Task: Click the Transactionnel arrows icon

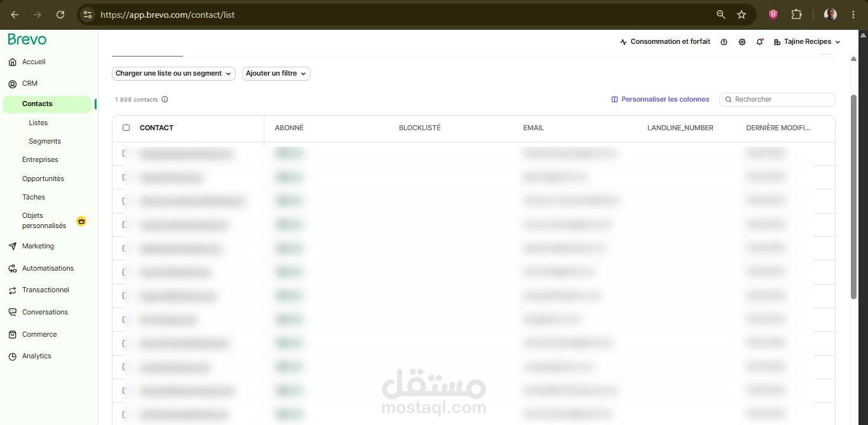Action: tap(13, 290)
